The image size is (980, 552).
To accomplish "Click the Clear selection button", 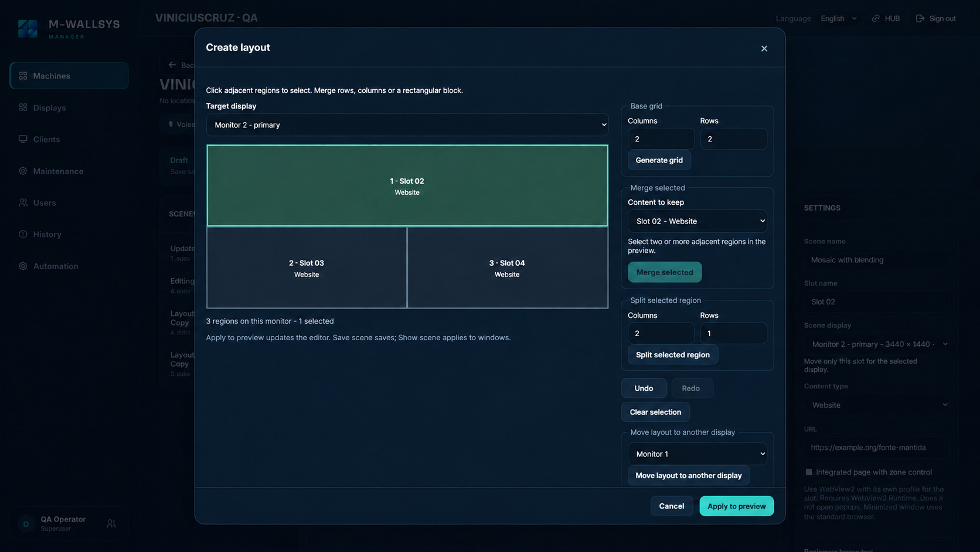I will tap(655, 412).
